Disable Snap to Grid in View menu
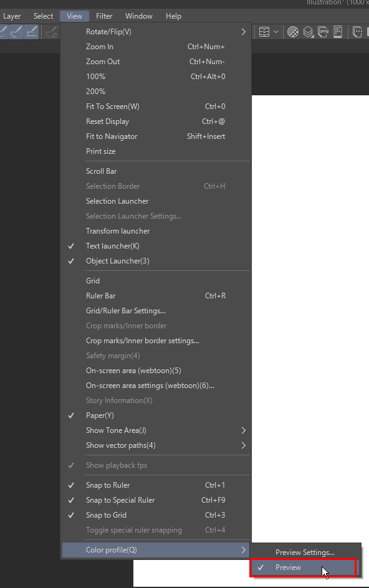369x588 pixels. (156, 515)
